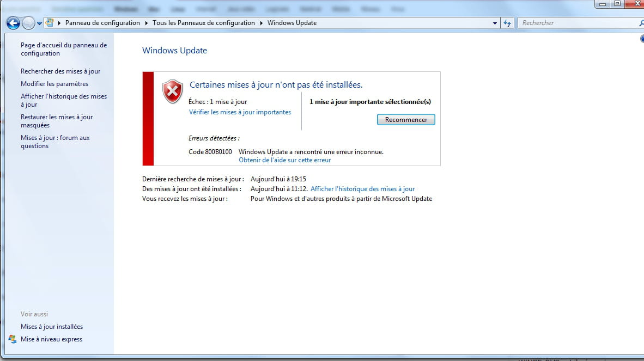Expand arrow before Panneau de configuration
644x361 pixels.
click(x=59, y=23)
